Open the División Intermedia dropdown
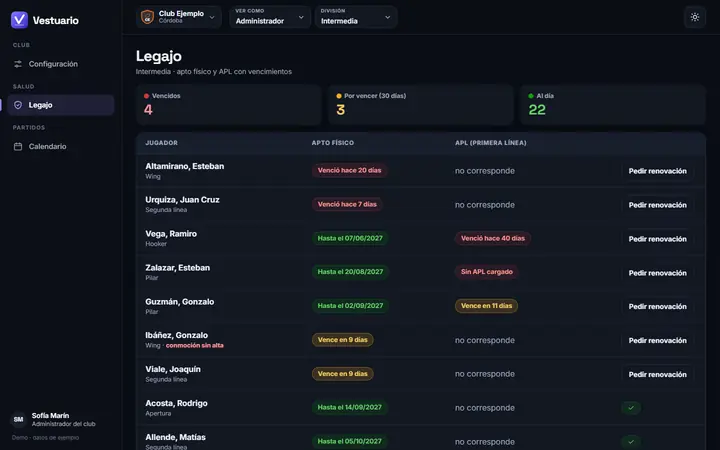 coord(356,17)
